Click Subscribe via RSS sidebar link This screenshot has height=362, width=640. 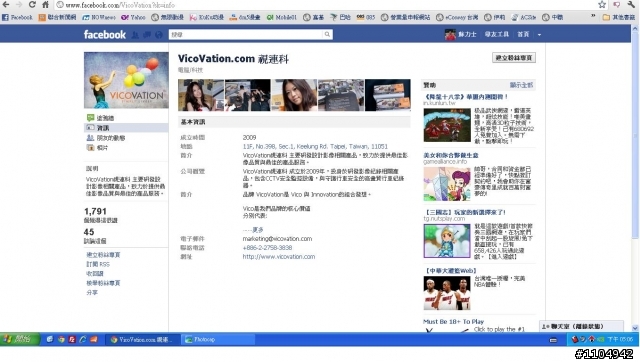click(x=98, y=264)
